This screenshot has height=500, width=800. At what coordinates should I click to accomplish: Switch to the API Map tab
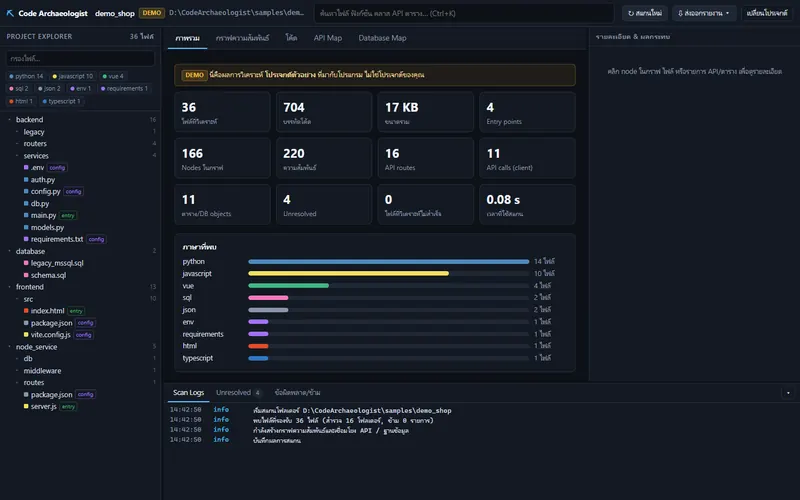[328, 38]
